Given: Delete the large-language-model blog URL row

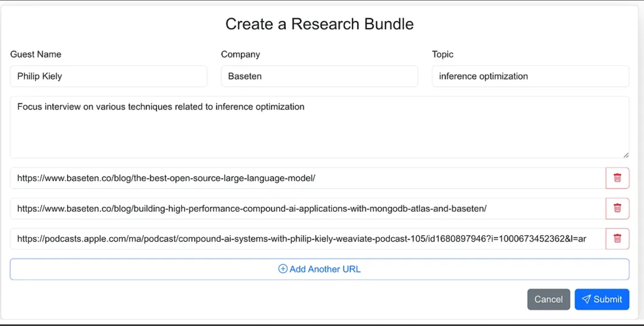Looking at the screenshot, I should (x=617, y=178).
